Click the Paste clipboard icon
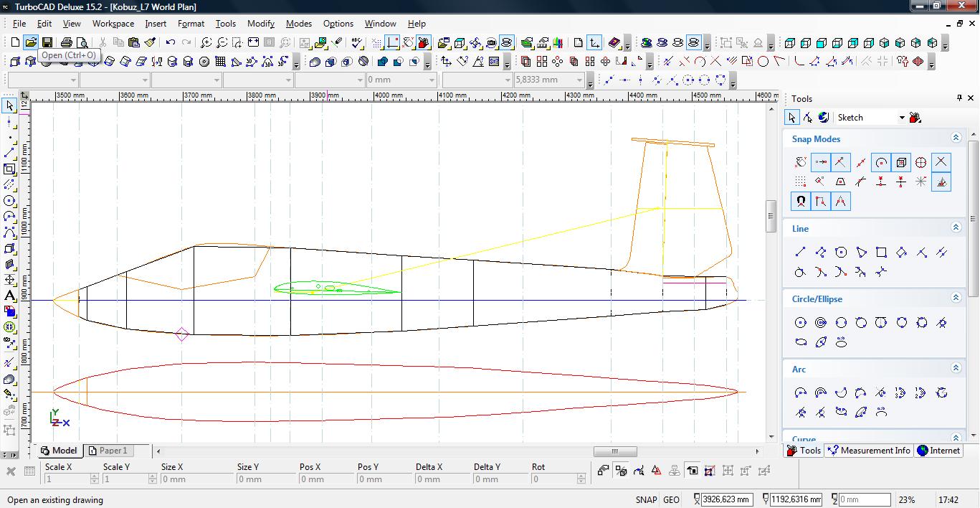 [133, 43]
